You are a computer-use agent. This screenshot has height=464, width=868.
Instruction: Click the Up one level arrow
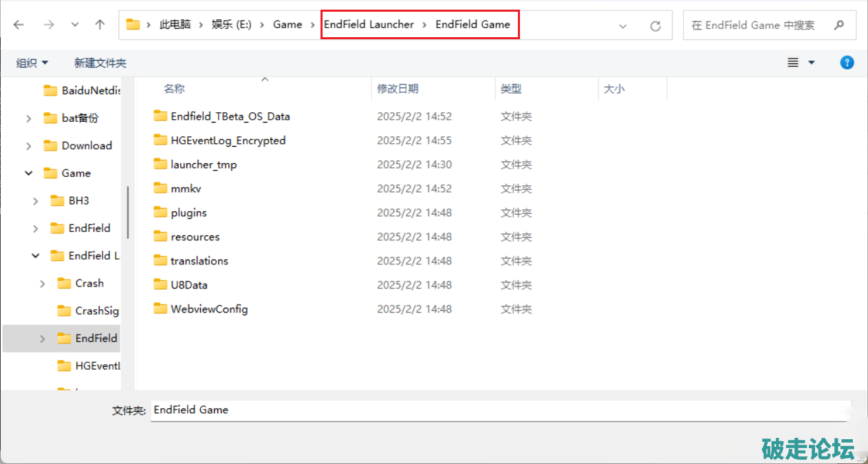pos(100,25)
